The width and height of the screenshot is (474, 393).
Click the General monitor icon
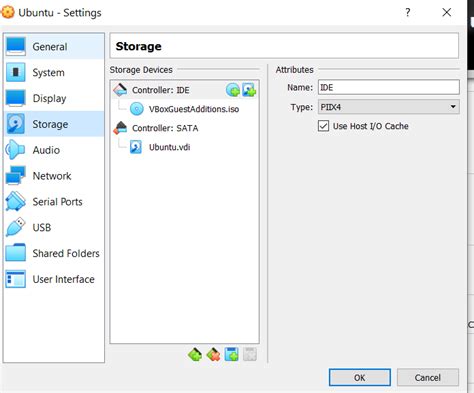click(x=15, y=46)
